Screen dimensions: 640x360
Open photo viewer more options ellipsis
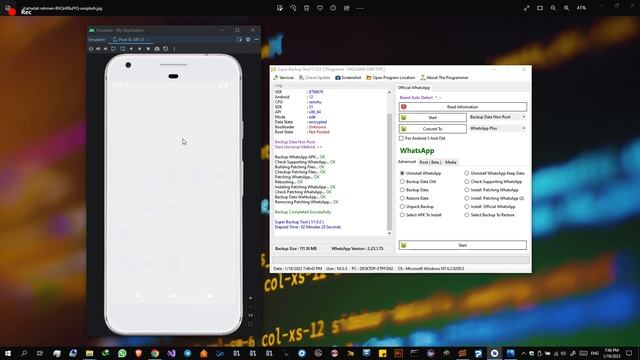[360, 8]
